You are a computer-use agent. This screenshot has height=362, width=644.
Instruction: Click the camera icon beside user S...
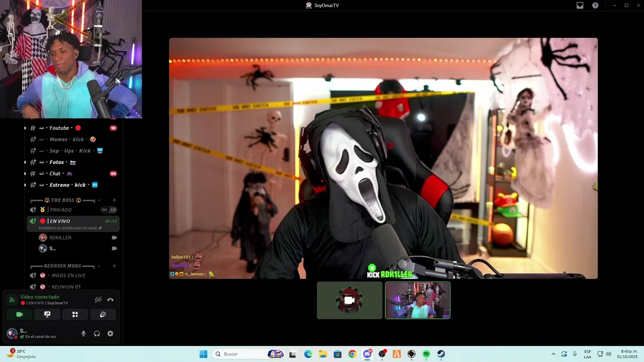[x=114, y=248]
